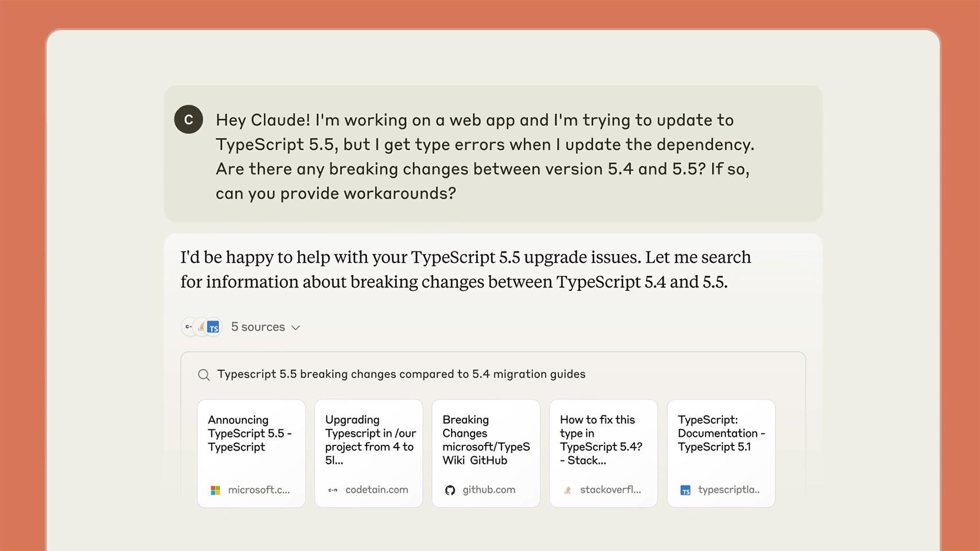Click the TS logo on the Documentation card

coord(685,490)
